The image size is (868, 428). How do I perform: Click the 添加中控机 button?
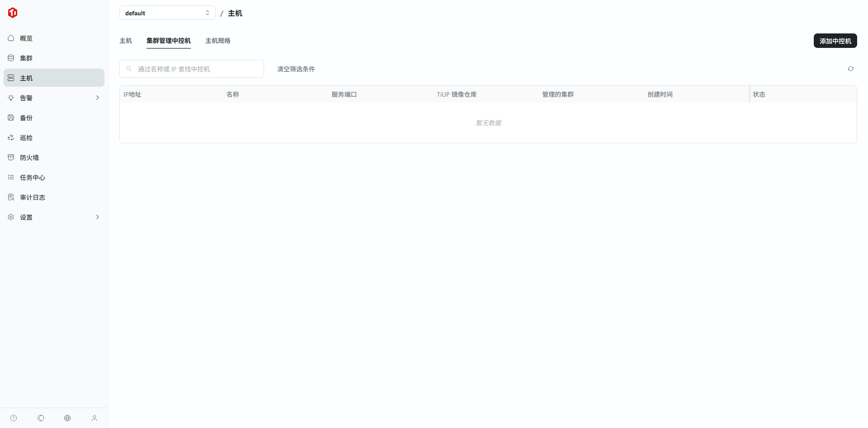[x=835, y=41]
